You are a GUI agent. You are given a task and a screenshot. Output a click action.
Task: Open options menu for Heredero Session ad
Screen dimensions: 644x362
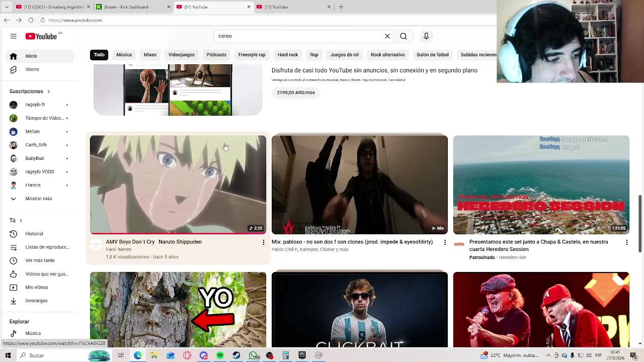[x=626, y=242]
